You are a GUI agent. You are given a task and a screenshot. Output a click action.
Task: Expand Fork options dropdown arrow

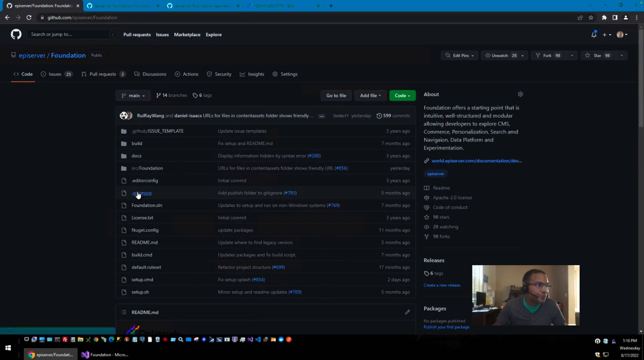(x=572, y=55)
